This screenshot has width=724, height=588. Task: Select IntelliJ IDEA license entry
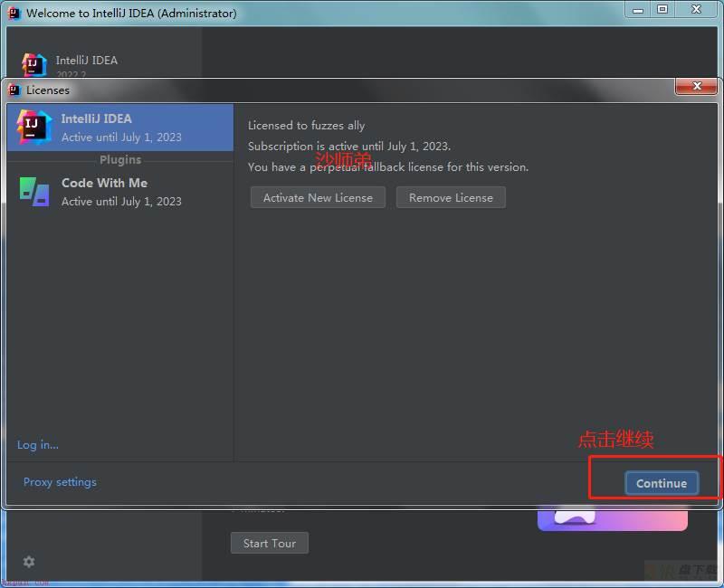click(120, 128)
